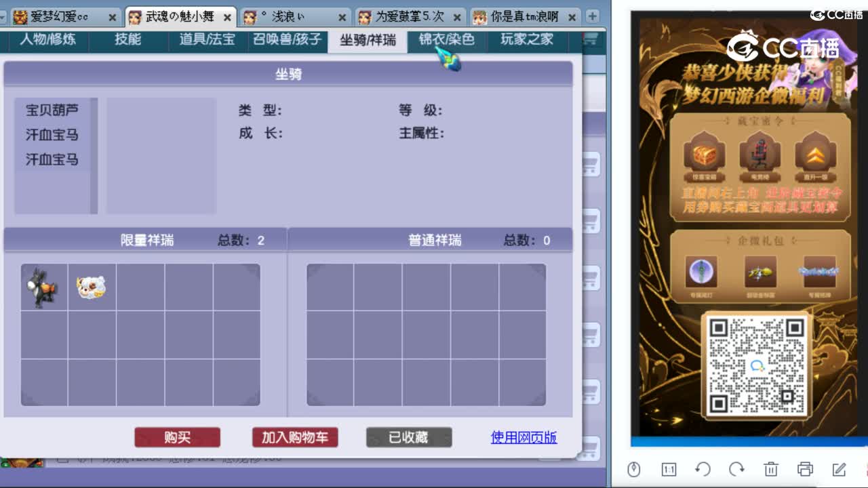
Task: Select the white sheep limited auspicious mount
Action: 92,287
